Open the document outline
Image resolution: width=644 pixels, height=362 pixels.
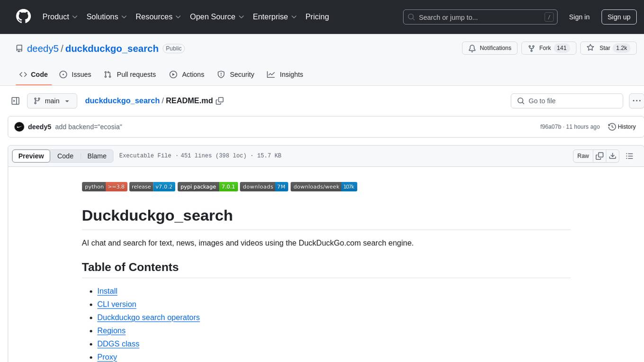629,156
